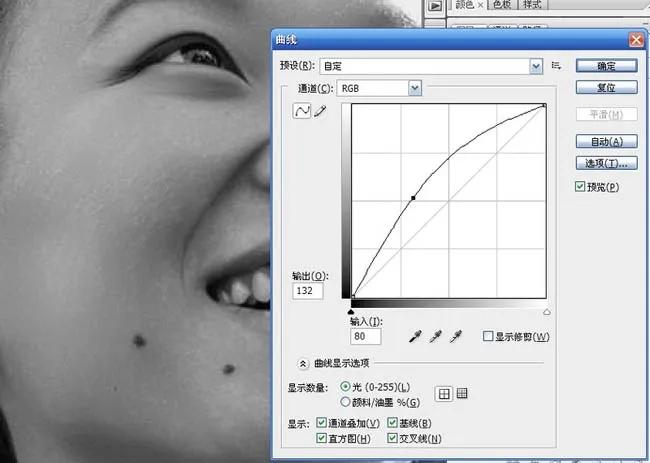Switch to the simple 4x4 grid icon
The width and height of the screenshot is (650, 463).
(444, 394)
